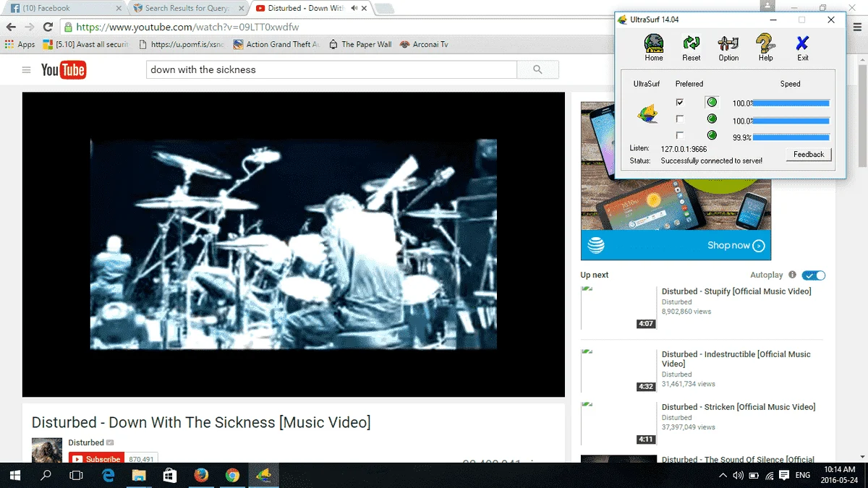Focus the YouTube search box
This screenshot has height=488, width=868.
click(x=331, y=69)
